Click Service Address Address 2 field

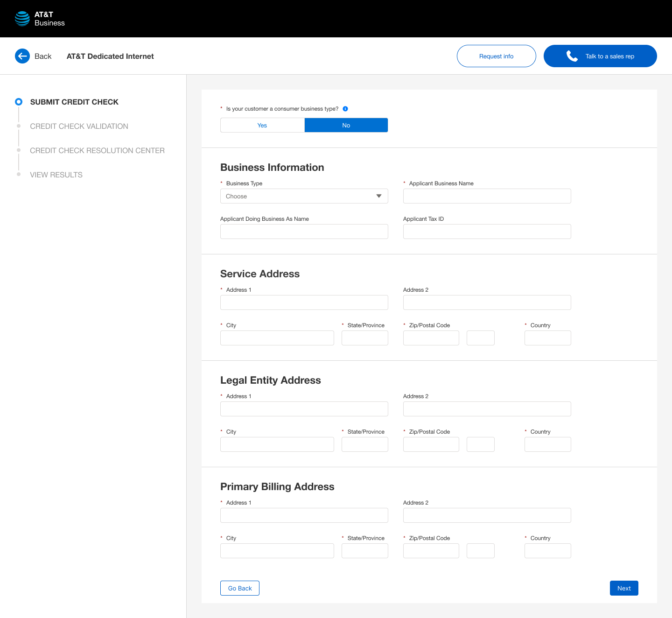pyautogui.click(x=487, y=302)
